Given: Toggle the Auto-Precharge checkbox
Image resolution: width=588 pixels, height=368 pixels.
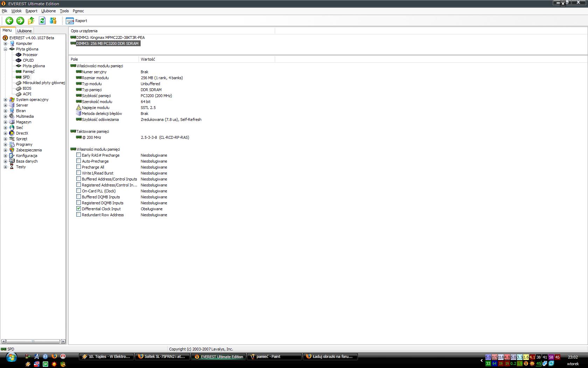Looking at the screenshot, I should point(79,161).
